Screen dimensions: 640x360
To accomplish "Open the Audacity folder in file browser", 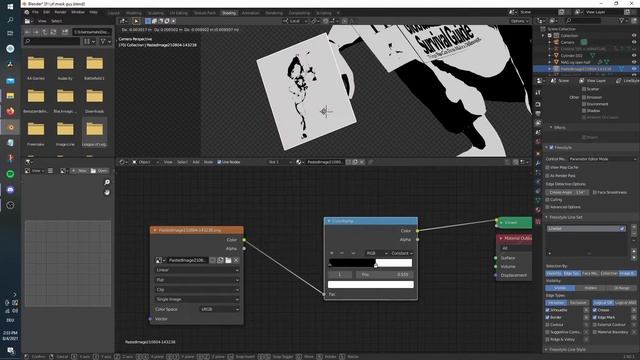I will (x=65, y=68).
